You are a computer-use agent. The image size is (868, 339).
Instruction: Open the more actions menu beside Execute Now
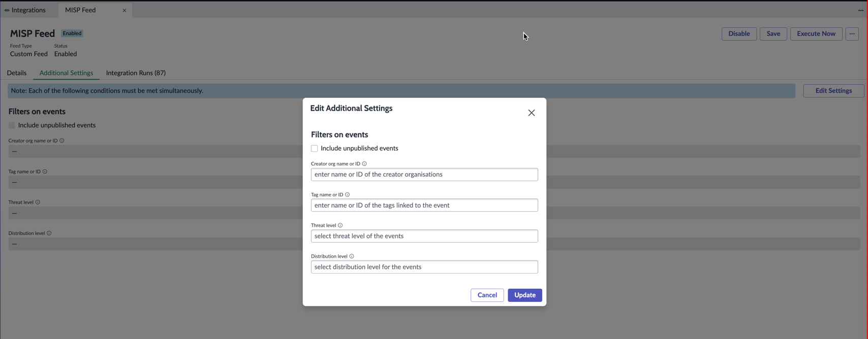pos(852,33)
